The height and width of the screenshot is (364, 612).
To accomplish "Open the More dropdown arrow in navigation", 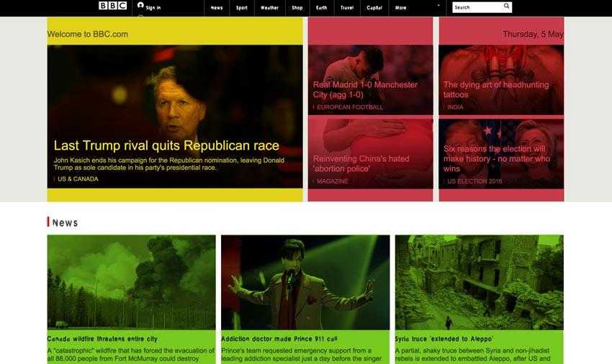I will tap(437, 6).
